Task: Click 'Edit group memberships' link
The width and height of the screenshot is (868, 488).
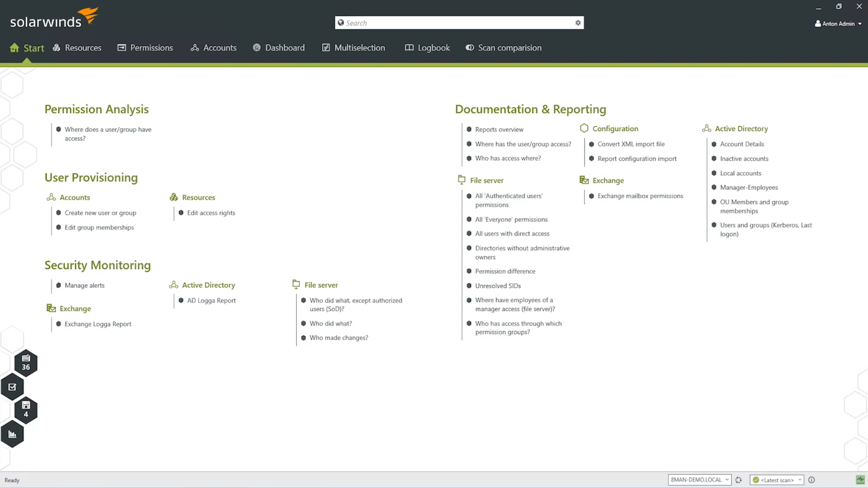Action: (x=99, y=227)
